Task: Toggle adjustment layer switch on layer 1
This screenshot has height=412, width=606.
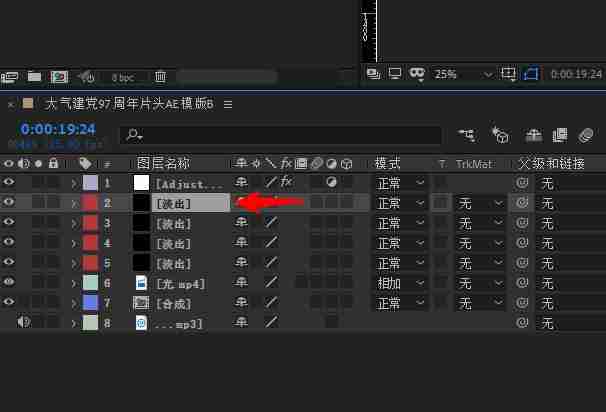Action: pos(331,182)
